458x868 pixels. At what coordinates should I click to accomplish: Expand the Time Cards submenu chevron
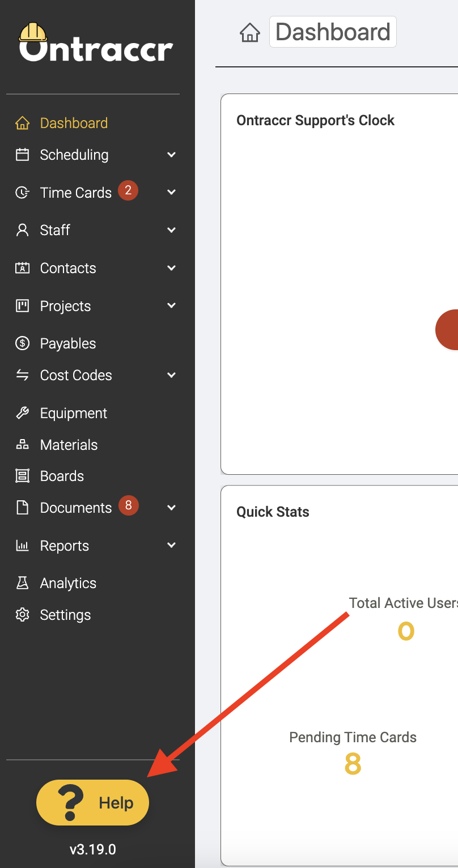click(172, 193)
